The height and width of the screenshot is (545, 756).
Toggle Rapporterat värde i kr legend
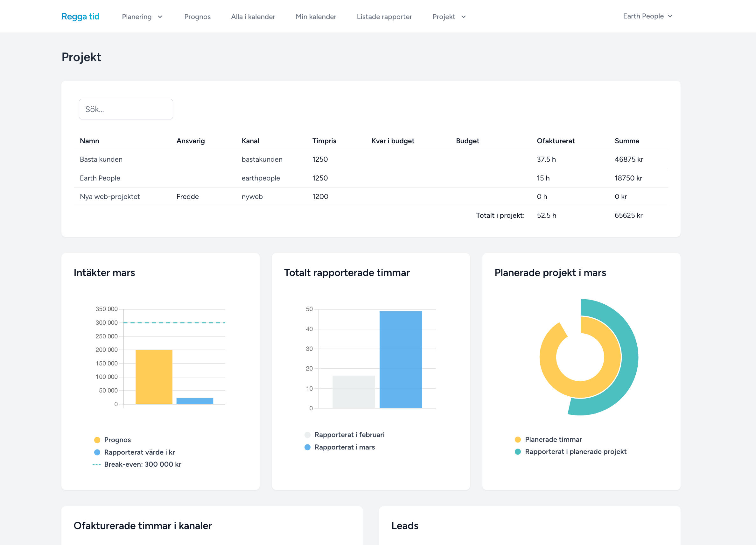coord(97,452)
